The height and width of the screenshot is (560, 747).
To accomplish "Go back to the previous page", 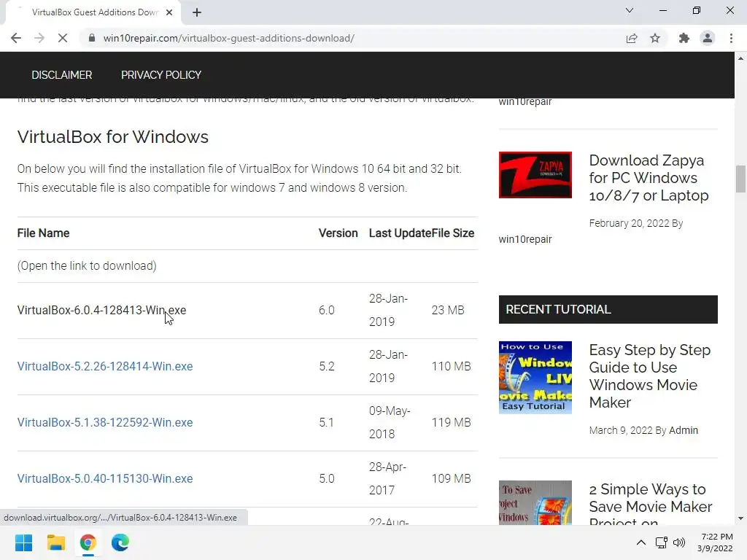I will click(16, 38).
